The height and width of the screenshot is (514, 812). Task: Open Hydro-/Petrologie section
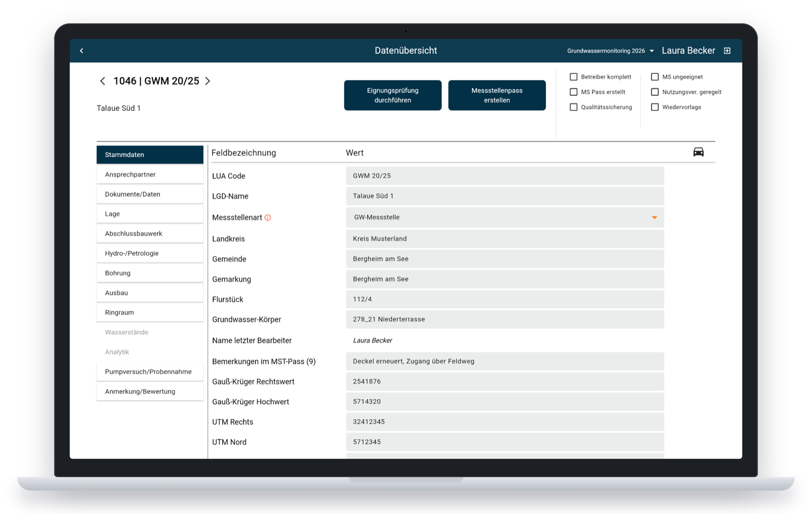click(150, 254)
